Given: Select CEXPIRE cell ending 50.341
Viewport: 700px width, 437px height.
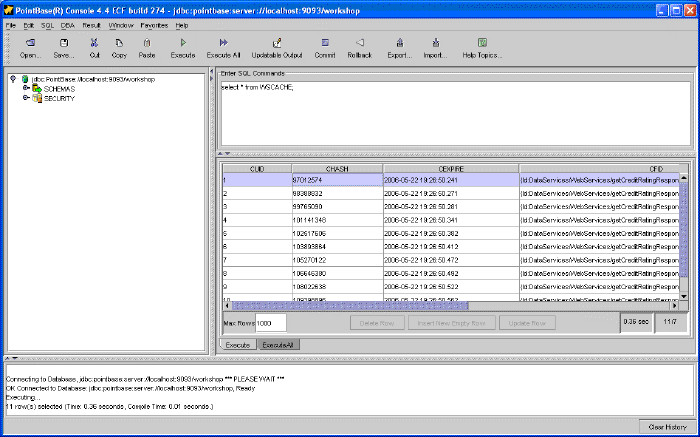Looking at the screenshot, I should pos(451,220).
